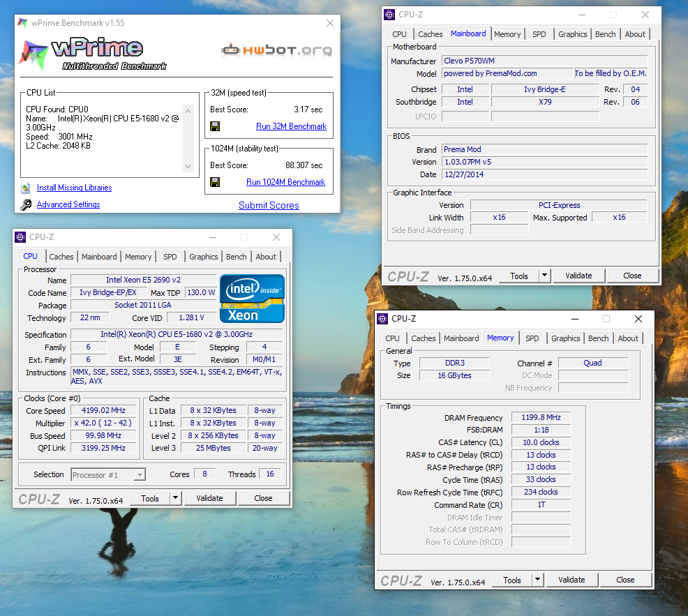Screen dimensions: 688x616
Task: Open Tools dropdown arrow in CPU window
Action: [175, 498]
